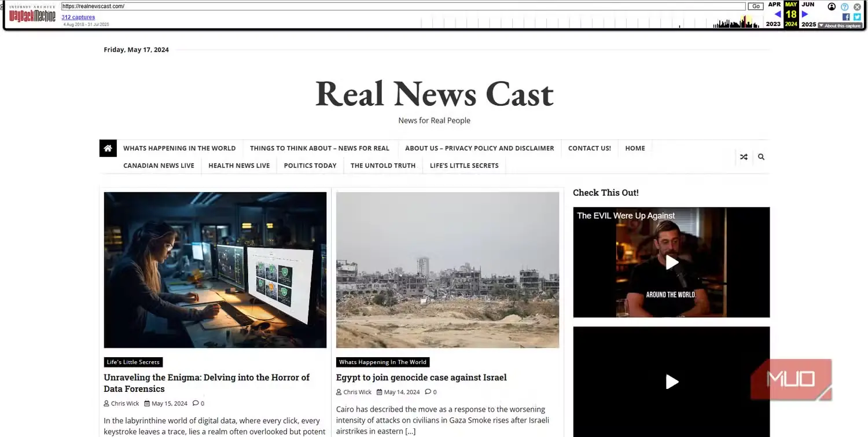
Task: Close the Wayback Machine toolbar
Action: [x=858, y=7]
